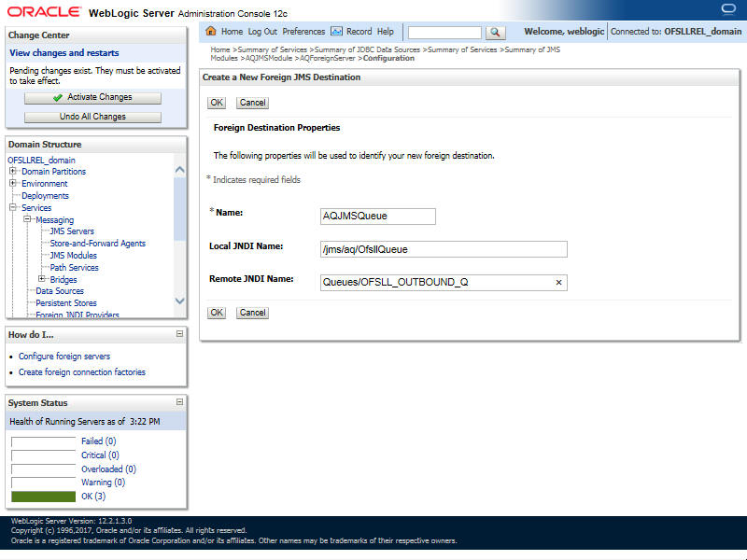The image size is (747, 560).
Task: Open Persistent Stores in the tree
Action: [66, 302]
